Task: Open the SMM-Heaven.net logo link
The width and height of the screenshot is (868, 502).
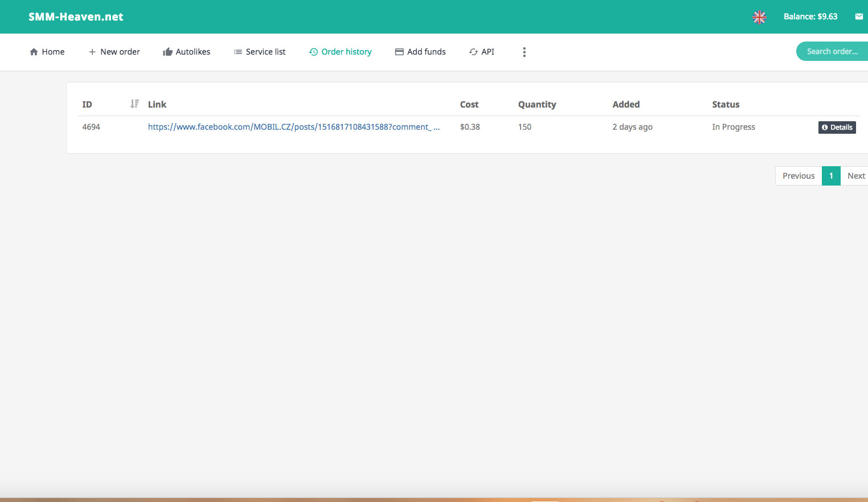Action: [76, 17]
